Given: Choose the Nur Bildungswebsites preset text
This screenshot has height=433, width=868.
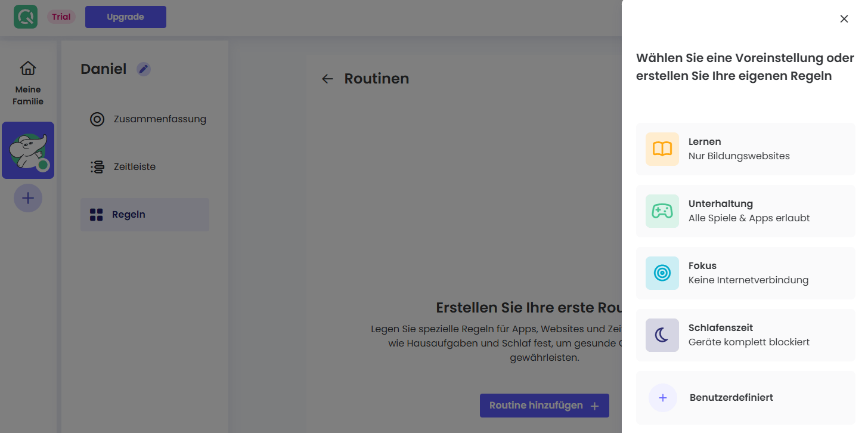Looking at the screenshot, I should [x=739, y=156].
